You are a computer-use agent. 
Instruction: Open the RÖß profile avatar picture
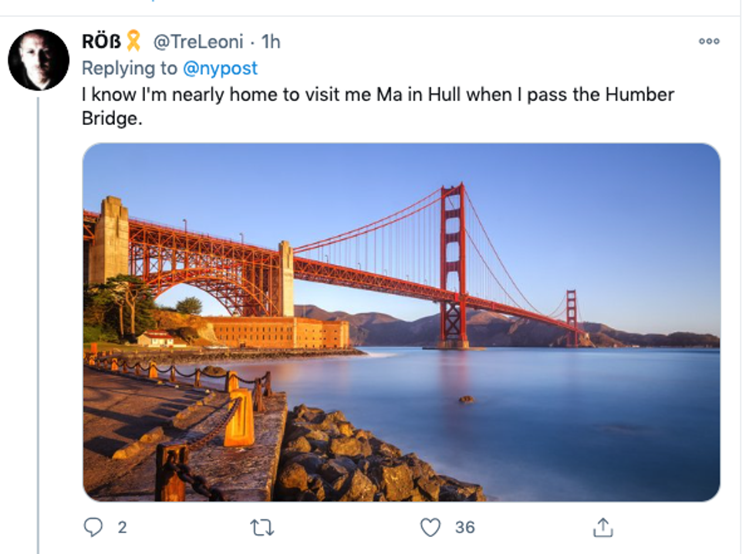39,60
